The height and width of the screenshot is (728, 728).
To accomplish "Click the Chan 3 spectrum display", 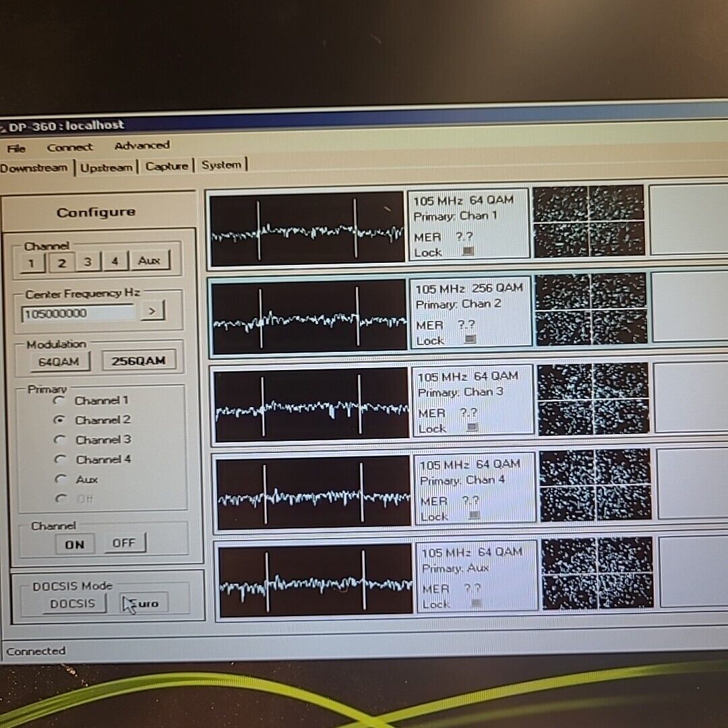I will [x=311, y=404].
